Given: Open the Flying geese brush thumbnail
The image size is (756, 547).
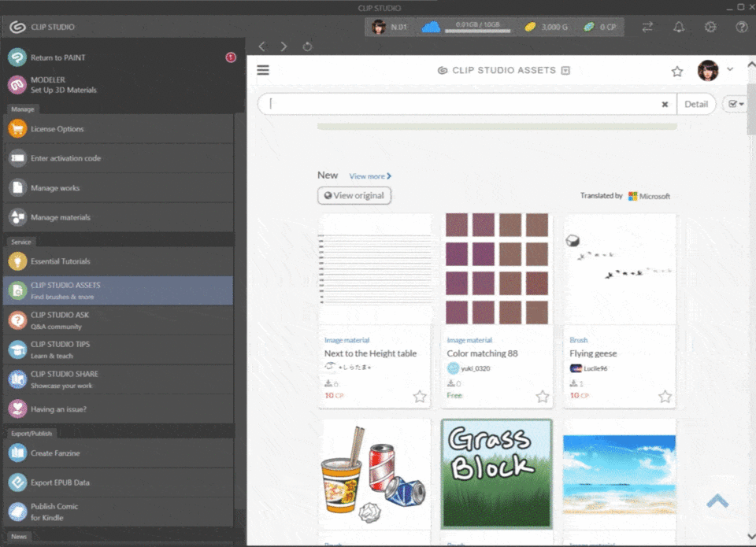Looking at the screenshot, I should [620, 269].
